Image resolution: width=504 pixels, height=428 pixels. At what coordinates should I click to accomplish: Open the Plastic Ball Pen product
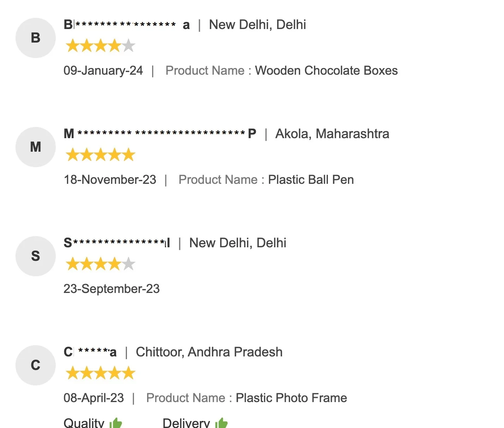click(311, 180)
